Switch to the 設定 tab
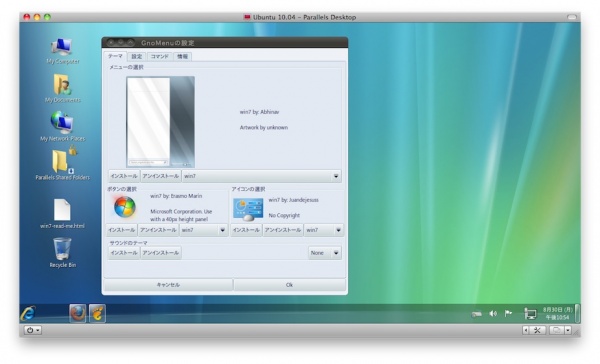600x364 pixels. click(x=137, y=57)
